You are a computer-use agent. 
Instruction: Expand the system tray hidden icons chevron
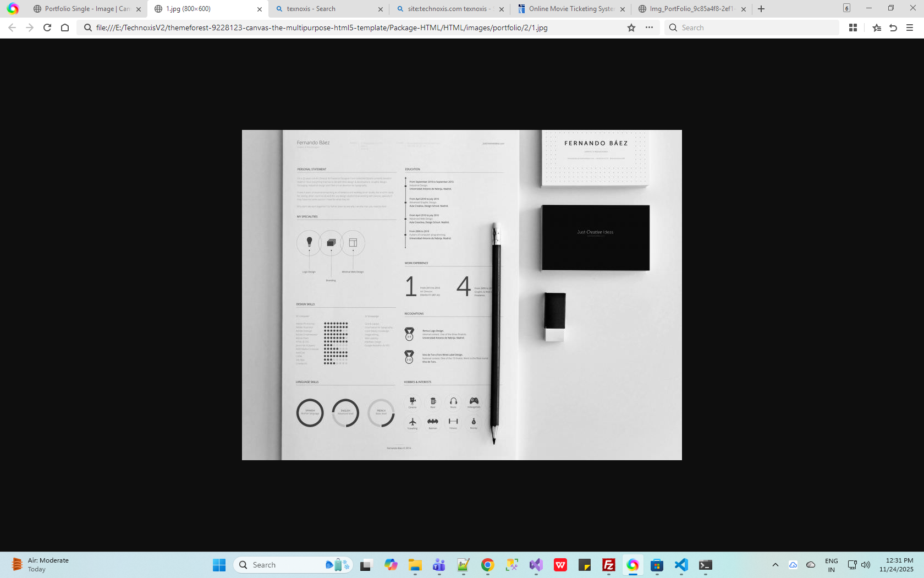pos(776,565)
